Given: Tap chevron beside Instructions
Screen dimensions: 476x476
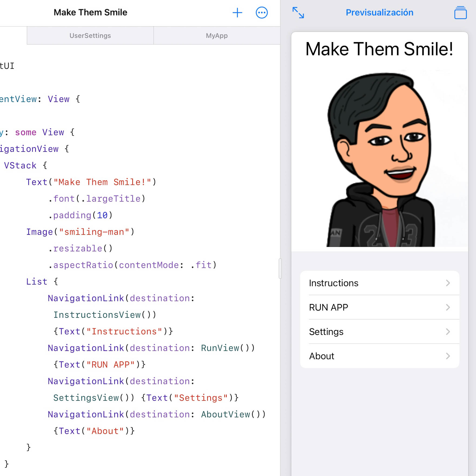Looking at the screenshot, I should tap(448, 283).
